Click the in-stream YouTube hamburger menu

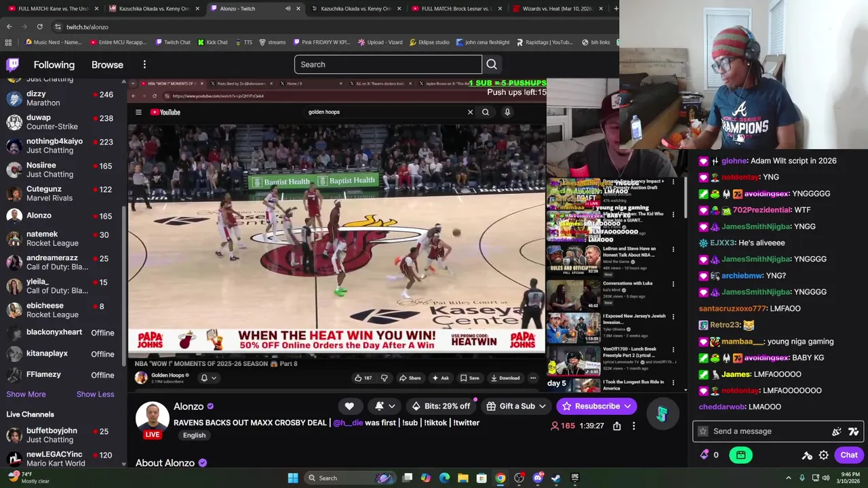138,112
